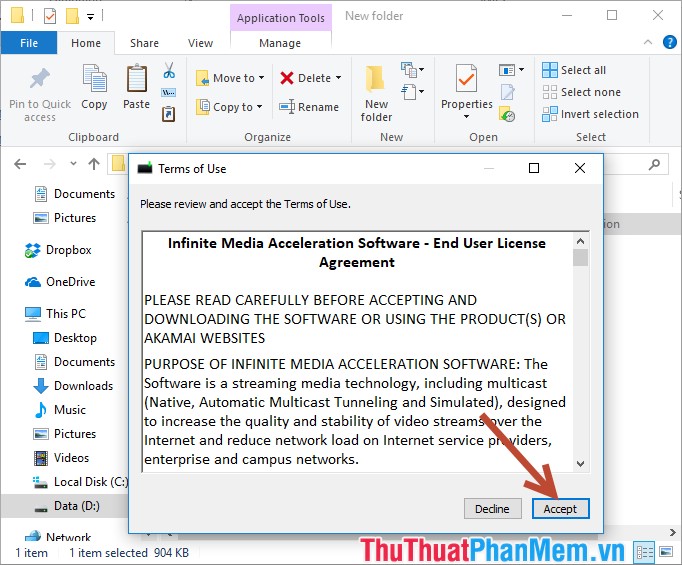Open Videos folder in navigation pane
Screen dimensions: 682x565
tap(61, 458)
